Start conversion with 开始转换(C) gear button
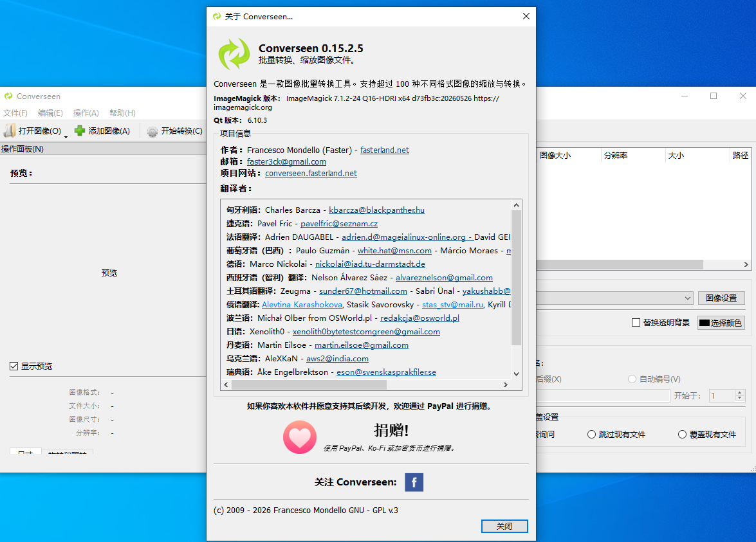Viewport: 756px width, 542px height. pyautogui.click(x=174, y=131)
